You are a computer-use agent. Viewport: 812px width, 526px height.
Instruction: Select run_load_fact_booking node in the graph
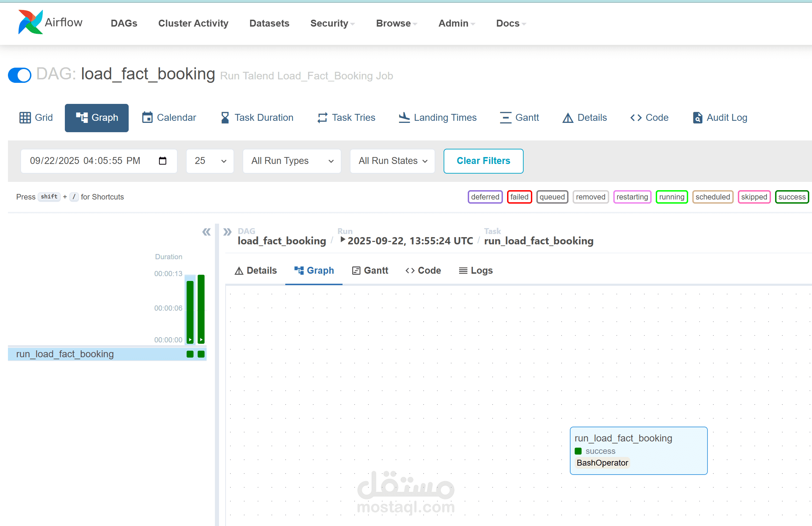tap(638, 450)
